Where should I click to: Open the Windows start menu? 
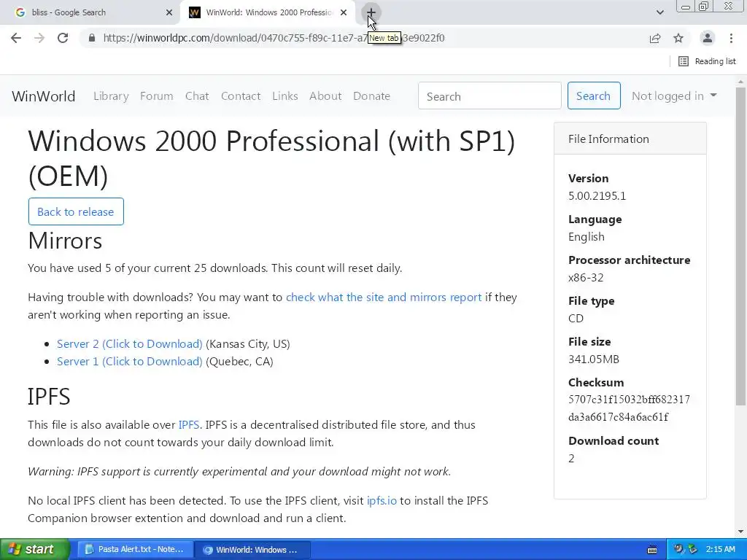click(34, 550)
